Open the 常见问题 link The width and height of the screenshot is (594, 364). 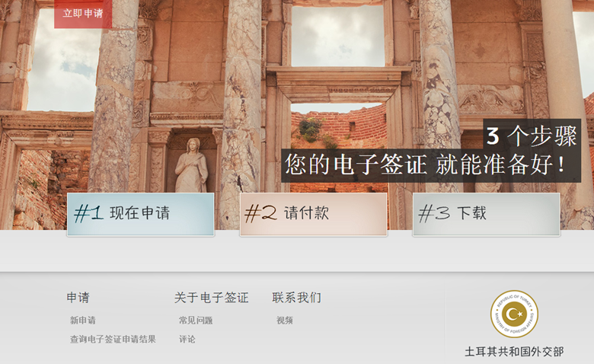(196, 321)
